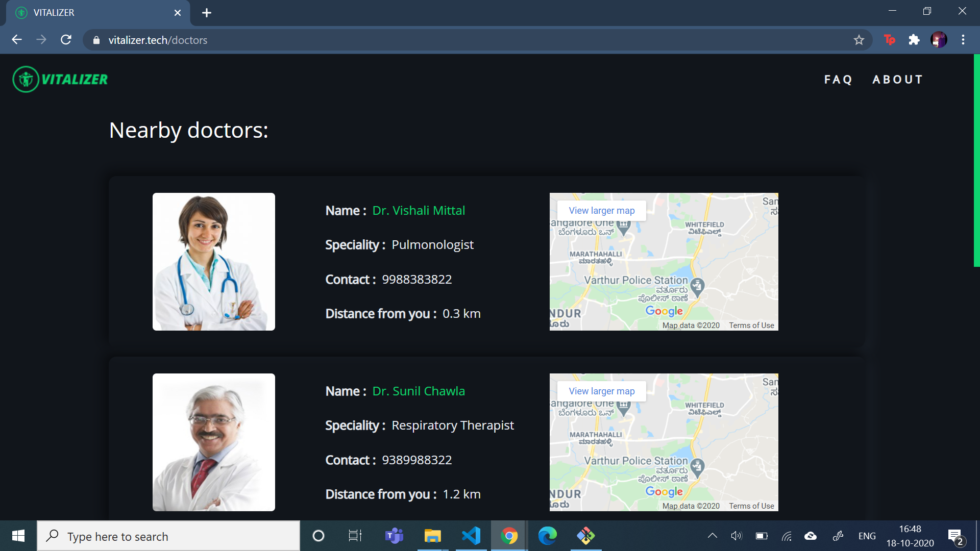Click the green page scrollbar
Image resolution: width=980 pixels, height=551 pixels.
coord(976,161)
